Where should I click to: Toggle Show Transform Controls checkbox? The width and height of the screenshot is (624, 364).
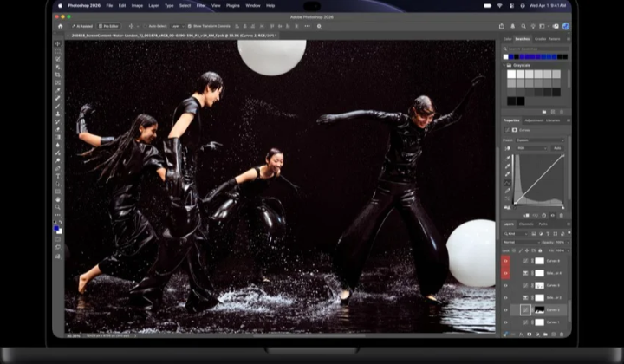(x=190, y=26)
